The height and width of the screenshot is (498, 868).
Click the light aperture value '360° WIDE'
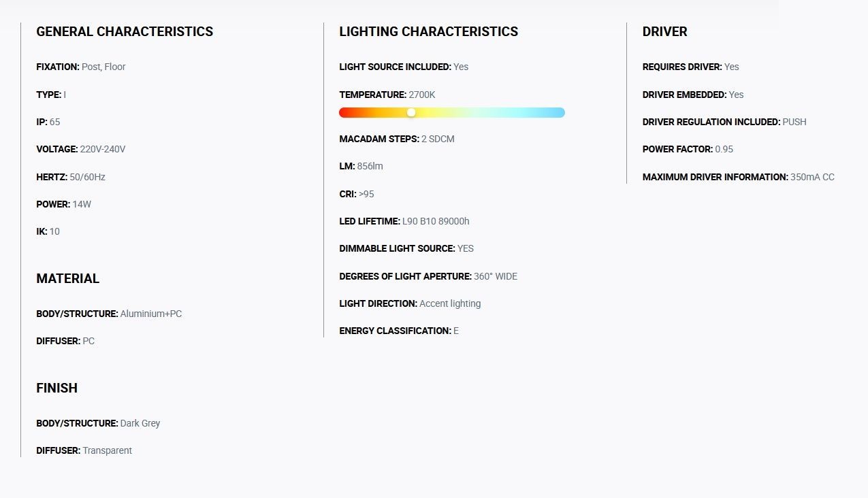(496, 276)
